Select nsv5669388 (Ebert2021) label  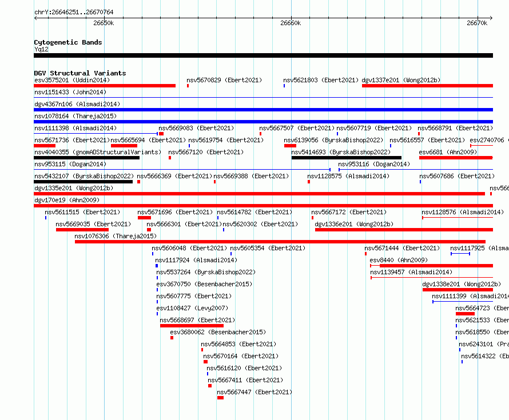click(251, 176)
